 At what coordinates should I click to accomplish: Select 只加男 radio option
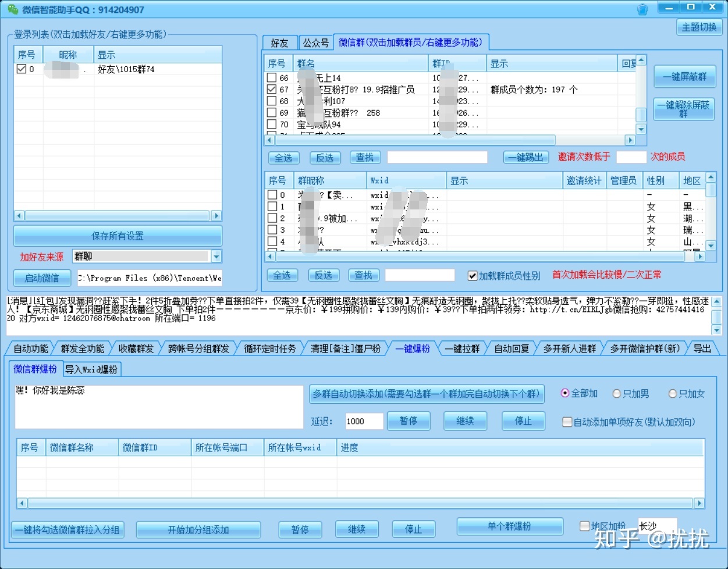point(617,394)
